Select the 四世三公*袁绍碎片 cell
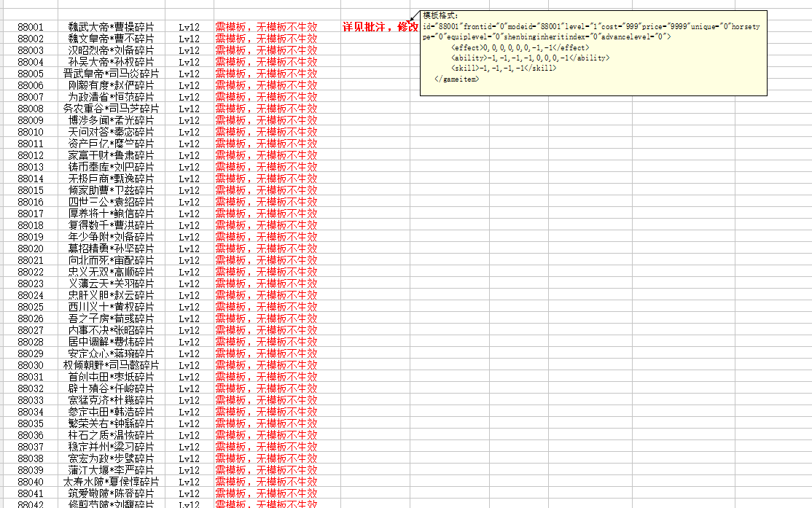 pyautogui.click(x=111, y=203)
